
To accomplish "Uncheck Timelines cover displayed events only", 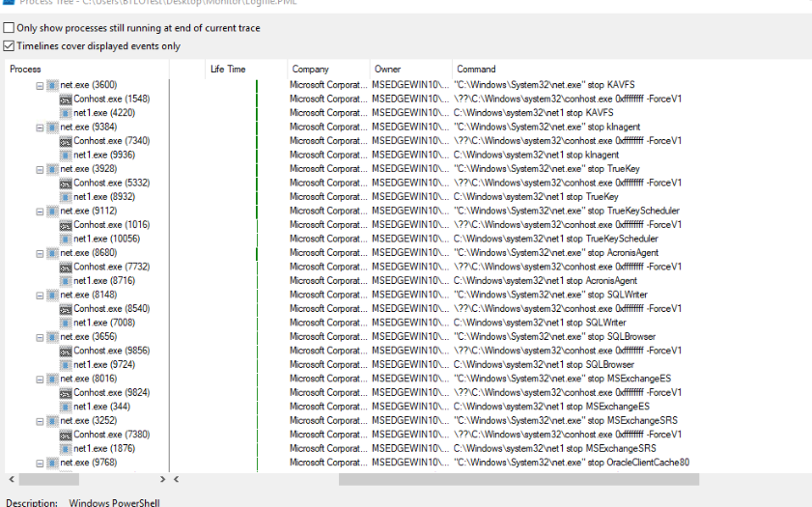I will point(9,45).
